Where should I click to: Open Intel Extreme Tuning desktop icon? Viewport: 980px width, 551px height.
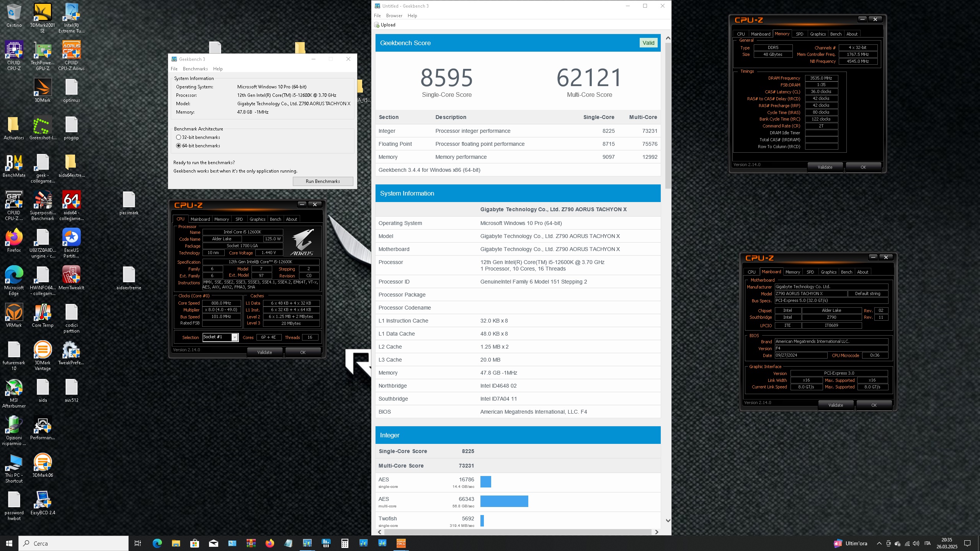(72, 18)
